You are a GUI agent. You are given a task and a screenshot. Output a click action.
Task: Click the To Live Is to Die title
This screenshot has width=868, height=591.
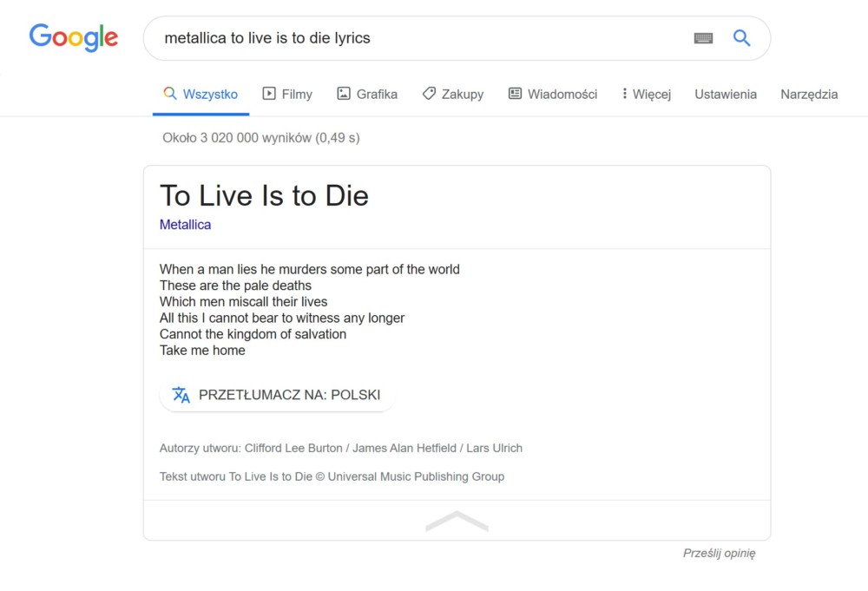tap(264, 196)
